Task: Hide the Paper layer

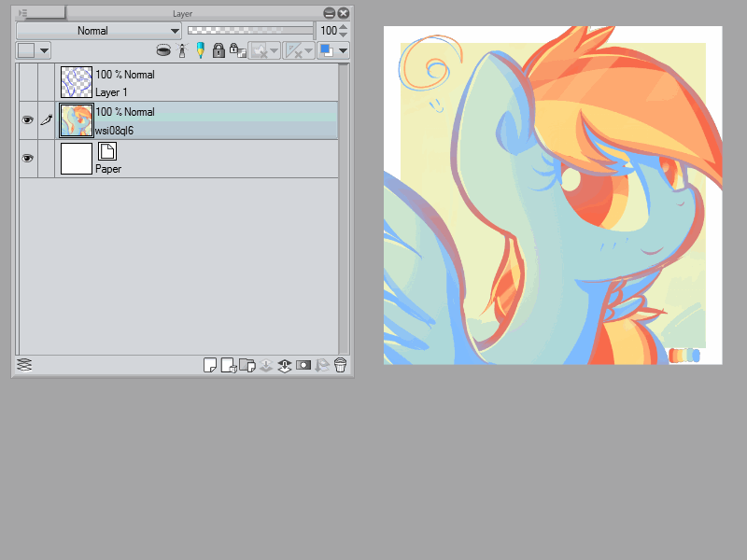Action: coord(27,159)
